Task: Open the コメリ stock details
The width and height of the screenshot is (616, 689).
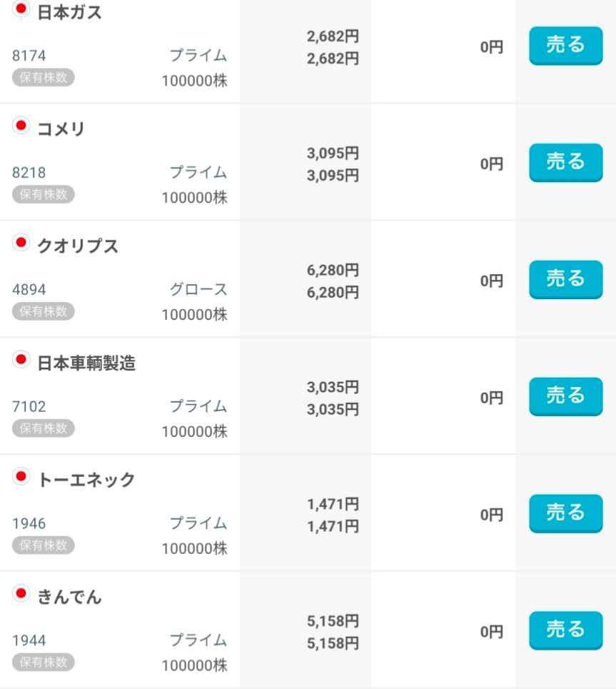Action: (x=61, y=129)
